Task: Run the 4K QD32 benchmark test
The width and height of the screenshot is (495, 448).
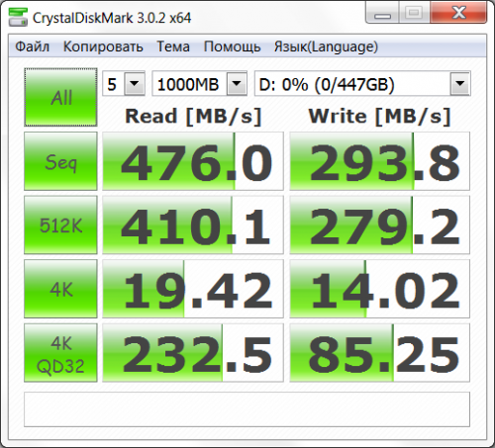Action: pyautogui.click(x=60, y=353)
